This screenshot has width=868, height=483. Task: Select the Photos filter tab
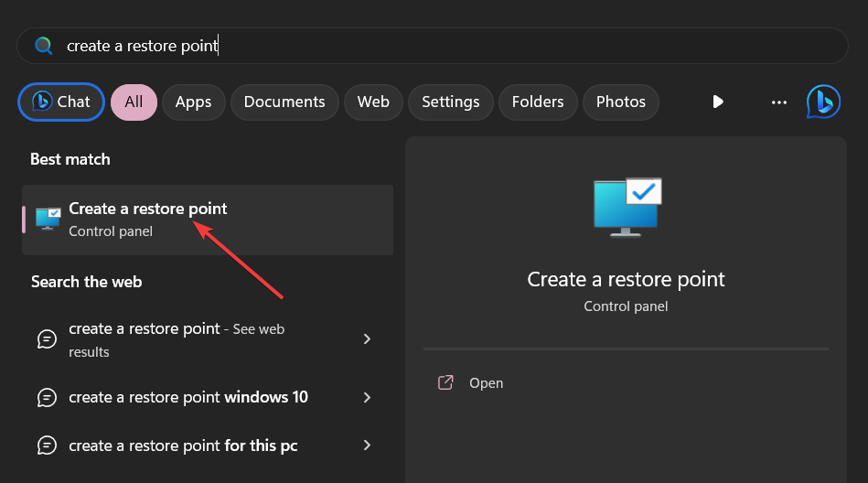pyautogui.click(x=620, y=102)
